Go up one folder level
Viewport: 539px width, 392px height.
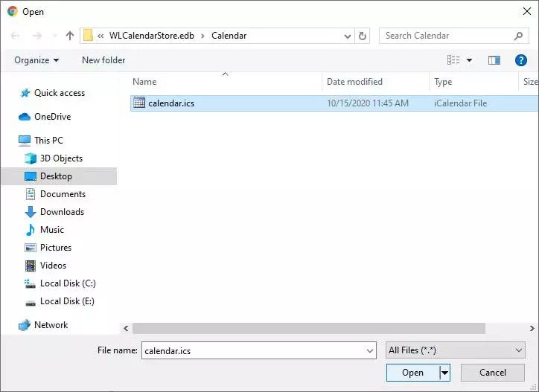[70, 36]
